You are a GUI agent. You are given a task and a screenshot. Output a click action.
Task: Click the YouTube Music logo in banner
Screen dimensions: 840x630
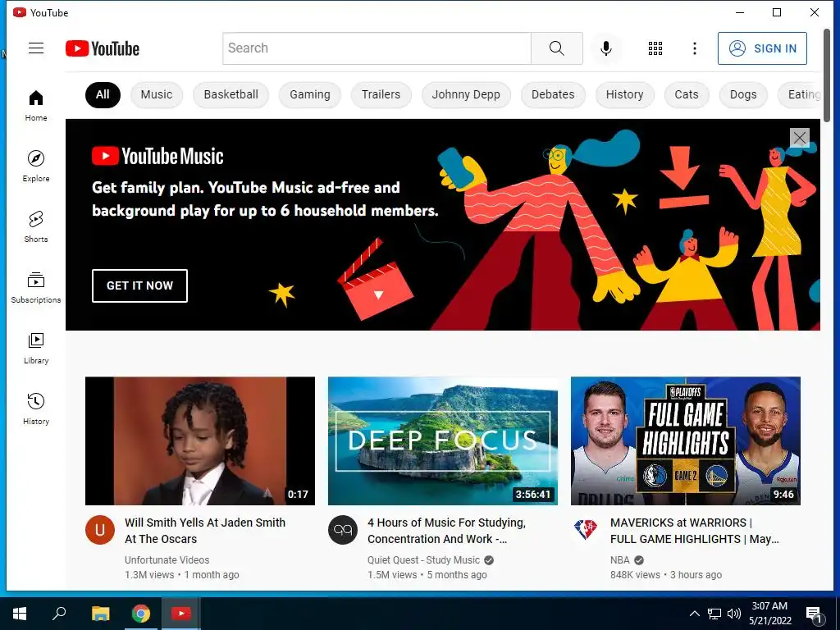157,157
